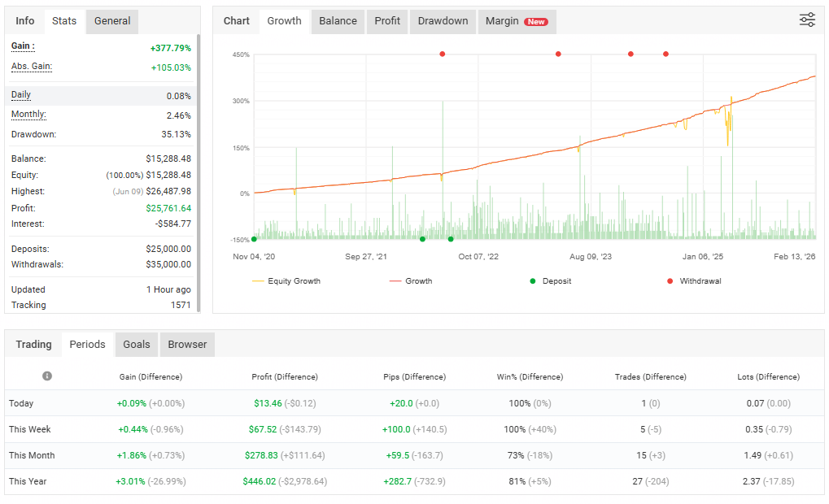Switch to the Goals tab
The width and height of the screenshot is (829, 504).
137,345
